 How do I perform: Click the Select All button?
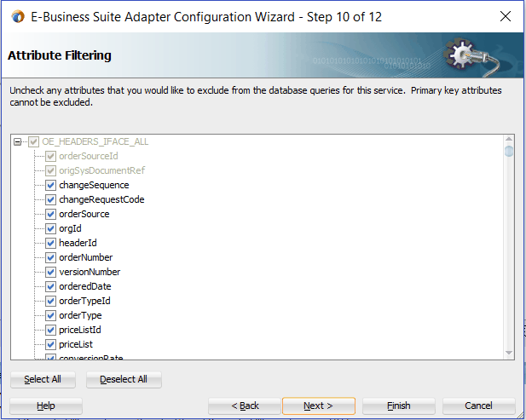click(43, 379)
